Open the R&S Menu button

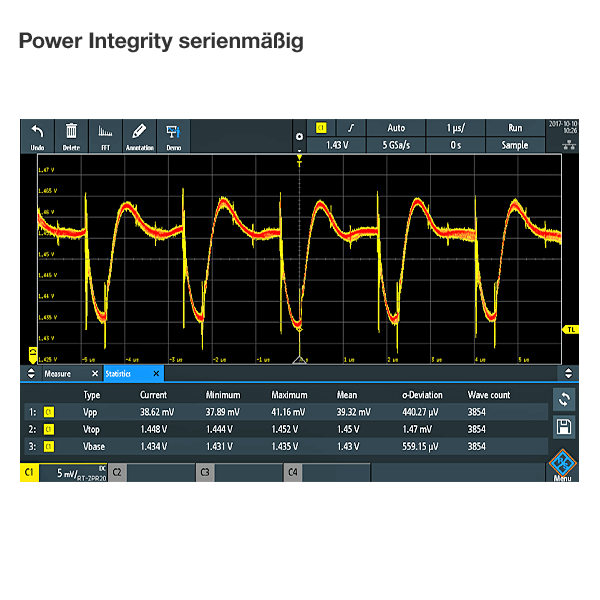click(x=562, y=465)
